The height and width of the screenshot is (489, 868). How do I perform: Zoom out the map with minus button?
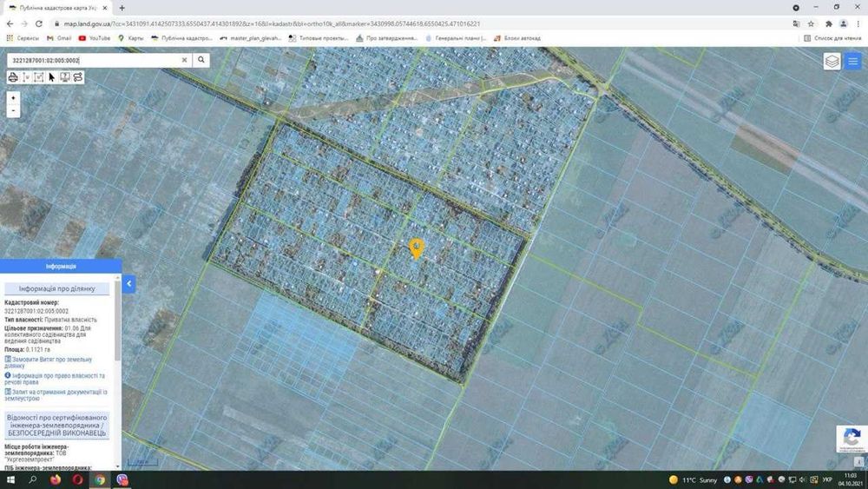13,111
